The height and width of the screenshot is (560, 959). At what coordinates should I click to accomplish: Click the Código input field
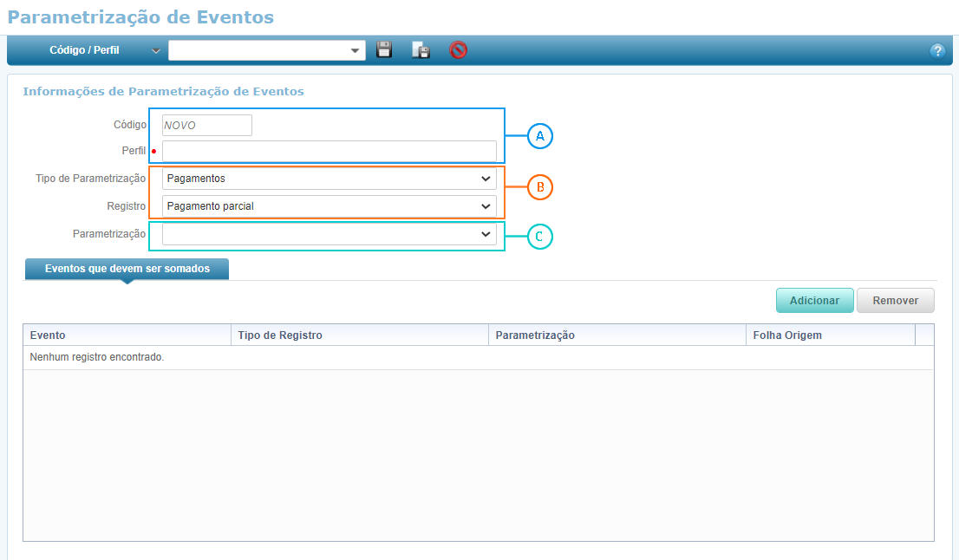(x=206, y=126)
